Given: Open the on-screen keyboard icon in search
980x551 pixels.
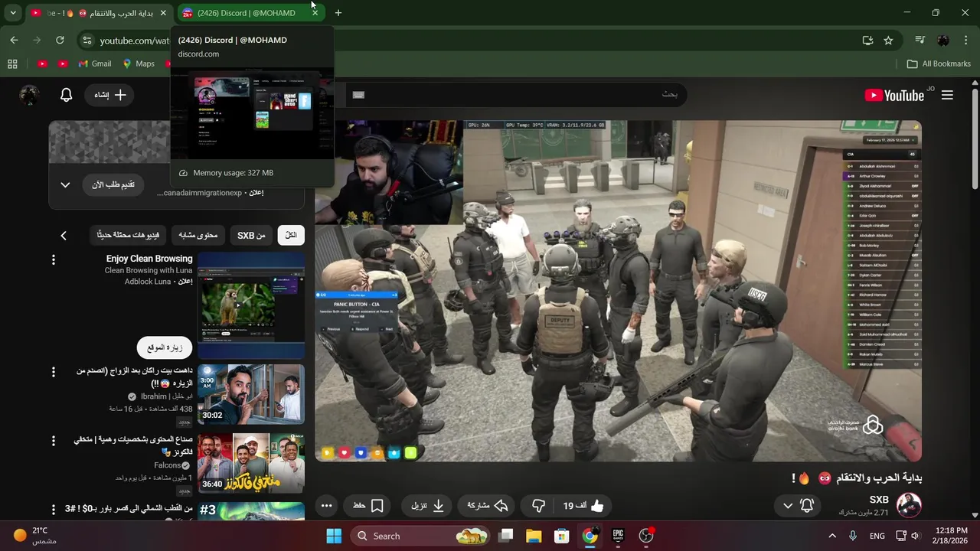Looking at the screenshot, I should pos(358,95).
